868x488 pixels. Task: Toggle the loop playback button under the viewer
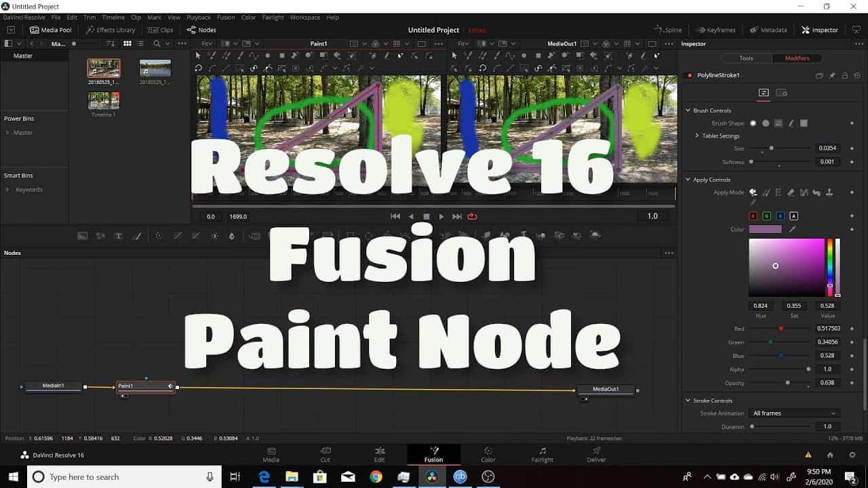(472, 216)
